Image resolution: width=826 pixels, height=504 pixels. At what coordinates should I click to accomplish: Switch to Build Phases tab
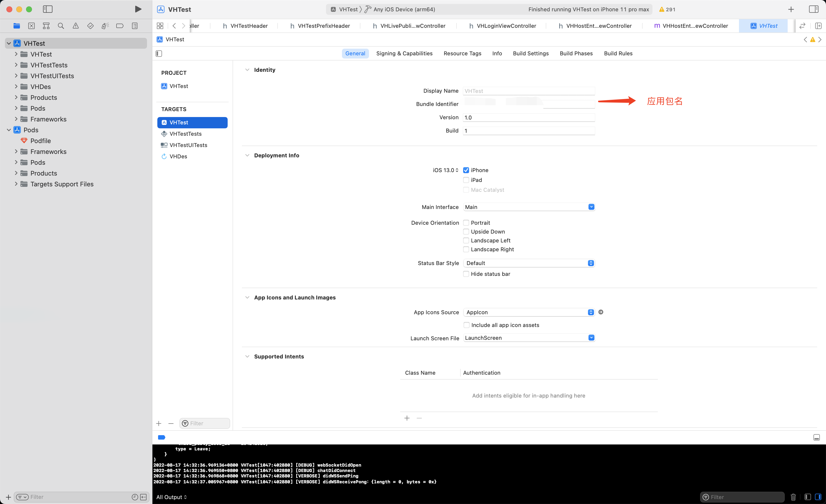[576, 53]
